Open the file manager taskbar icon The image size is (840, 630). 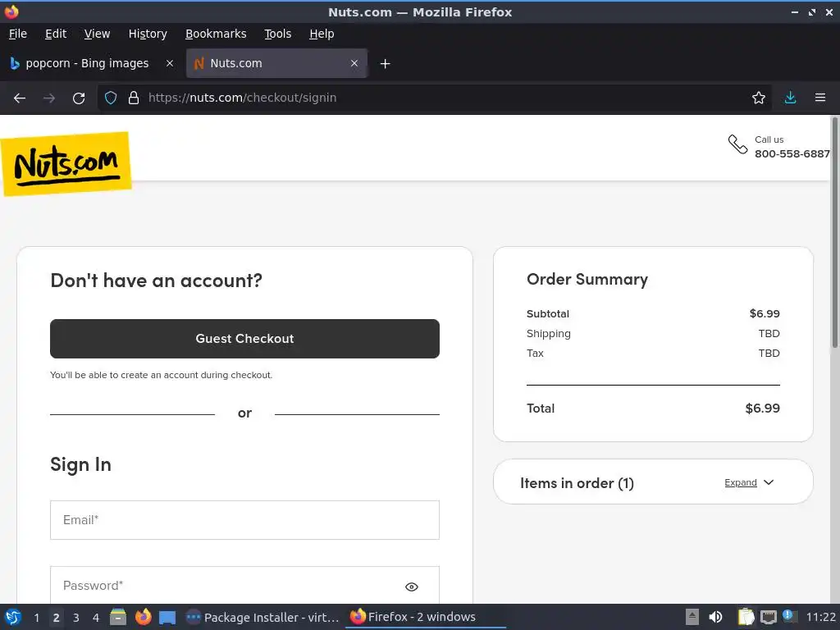[118, 617]
